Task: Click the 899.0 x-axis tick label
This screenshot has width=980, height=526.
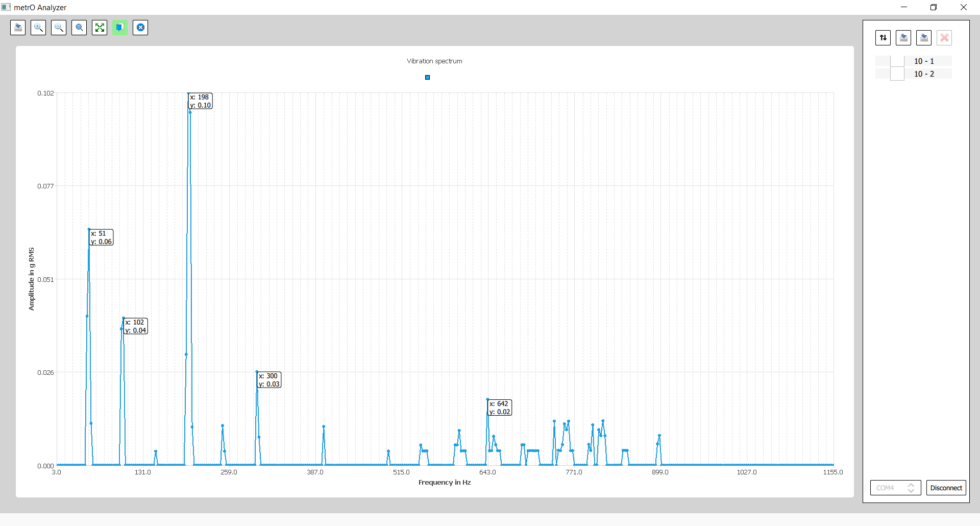Action: click(660, 472)
